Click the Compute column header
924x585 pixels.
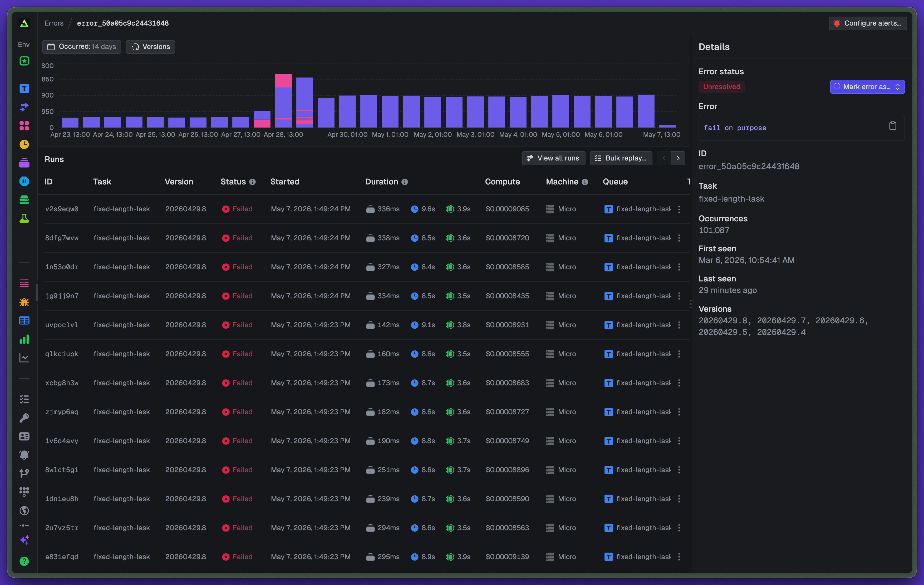pos(502,182)
